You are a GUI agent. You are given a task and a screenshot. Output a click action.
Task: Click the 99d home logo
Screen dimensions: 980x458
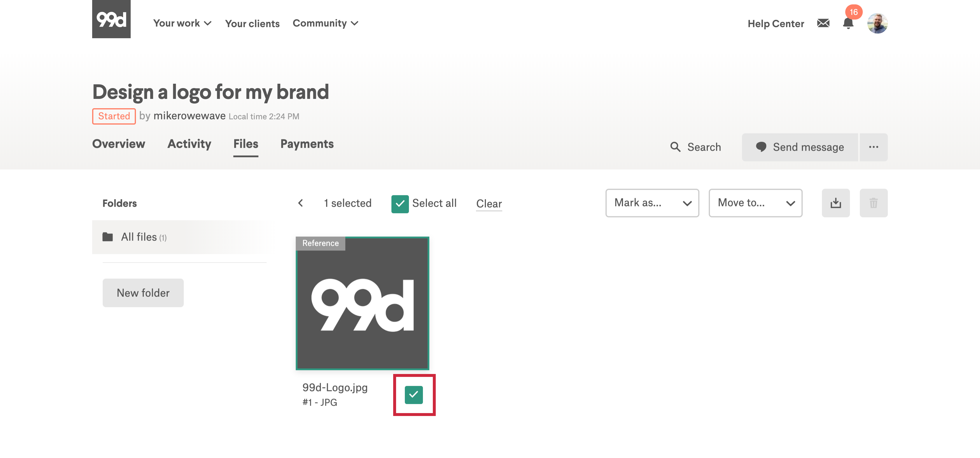(x=111, y=19)
